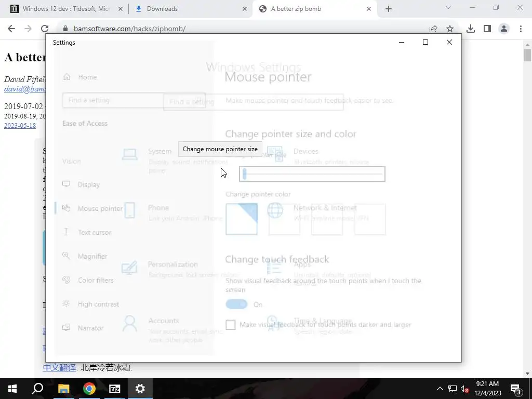Go to Settings Home
532x399 pixels.
coord(79,77)
